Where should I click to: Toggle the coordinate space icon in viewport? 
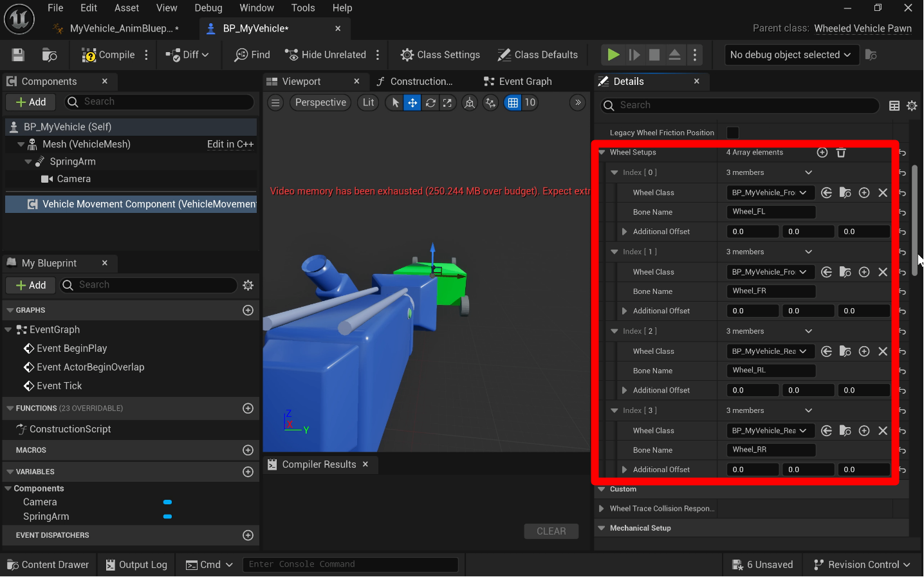(470, 103)
